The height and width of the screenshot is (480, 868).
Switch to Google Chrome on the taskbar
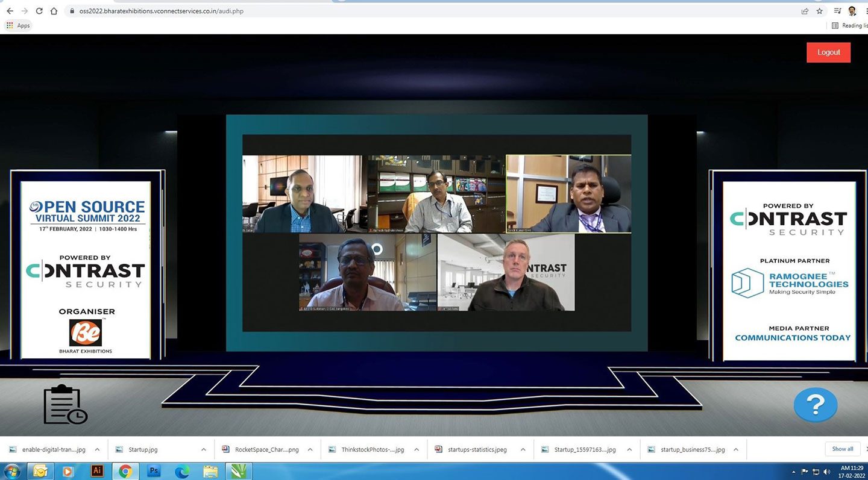pyautogui.click(x=125, y=471)
